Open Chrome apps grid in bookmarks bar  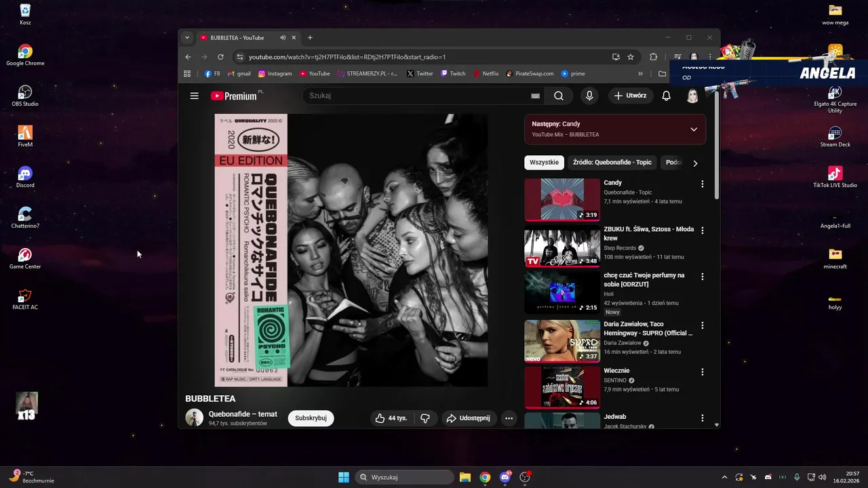(187, 73)
